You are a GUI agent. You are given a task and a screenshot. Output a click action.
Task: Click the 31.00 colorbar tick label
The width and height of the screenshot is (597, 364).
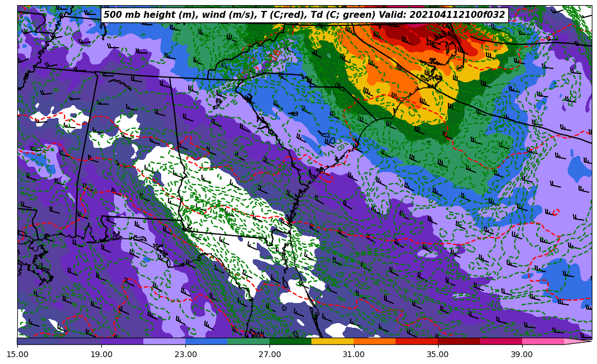(x=353, y=354)
